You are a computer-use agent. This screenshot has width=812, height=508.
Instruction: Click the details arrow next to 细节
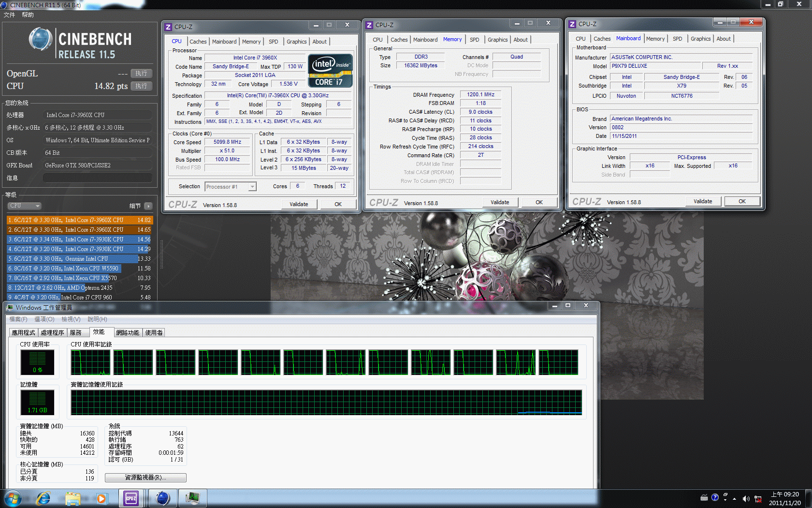[x=148, y=206]
